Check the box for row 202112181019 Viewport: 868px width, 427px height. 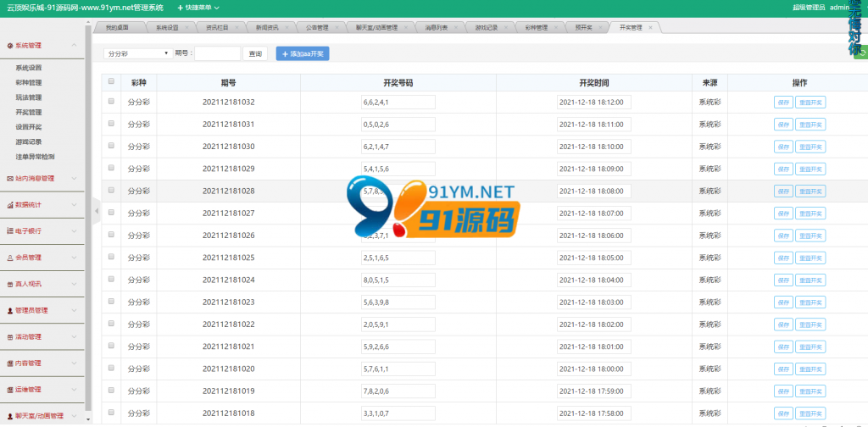[111, 390]
